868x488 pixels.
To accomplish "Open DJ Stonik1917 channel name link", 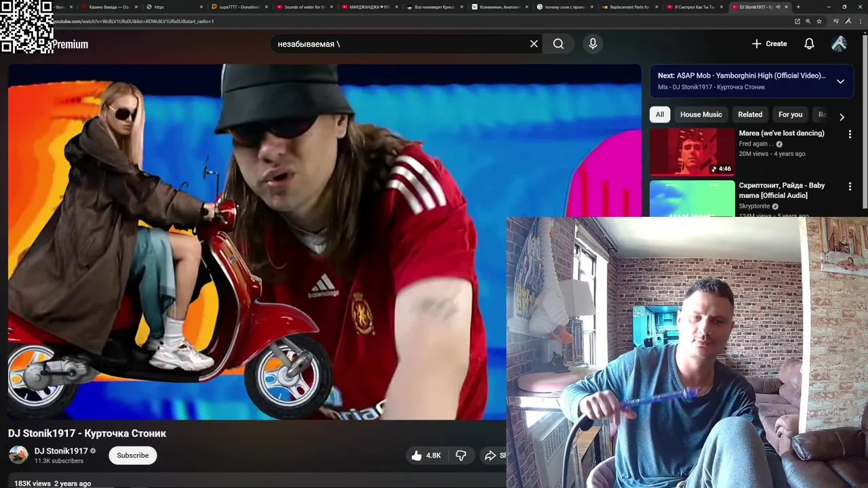I will [61, 451].
